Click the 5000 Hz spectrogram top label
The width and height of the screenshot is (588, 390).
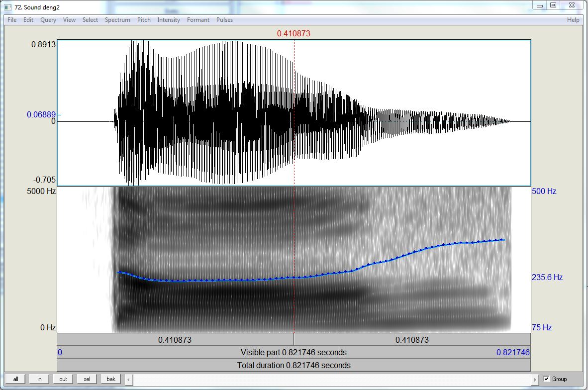[x=41, y=191]
